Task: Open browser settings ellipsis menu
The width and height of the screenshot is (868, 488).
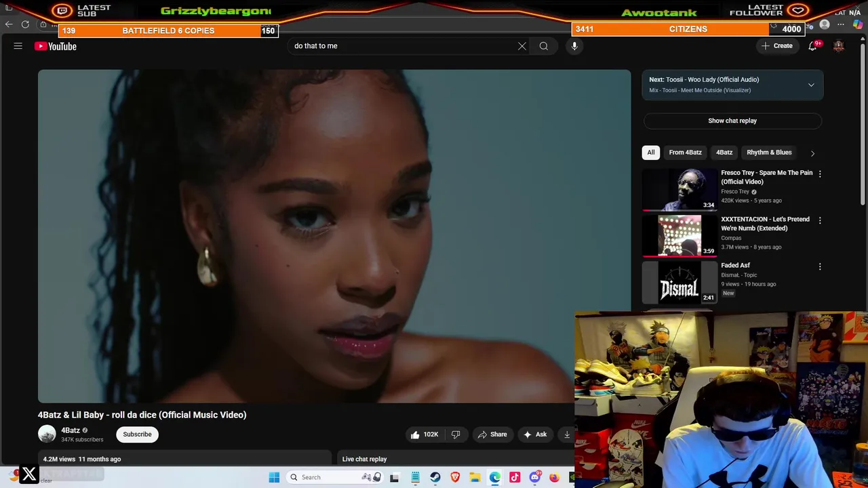Action: (x=841, y=24)
